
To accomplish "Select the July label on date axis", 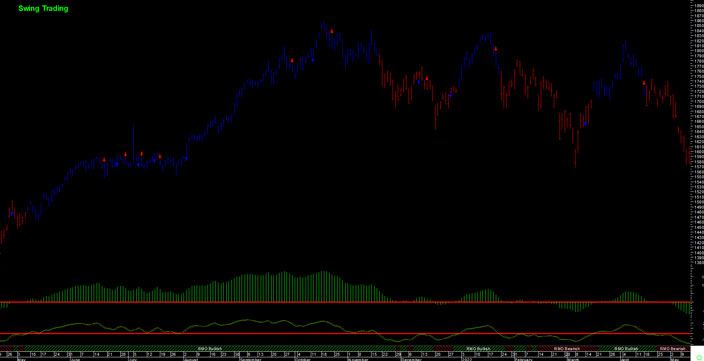I will pyautogui.click(x=132, y=360).
